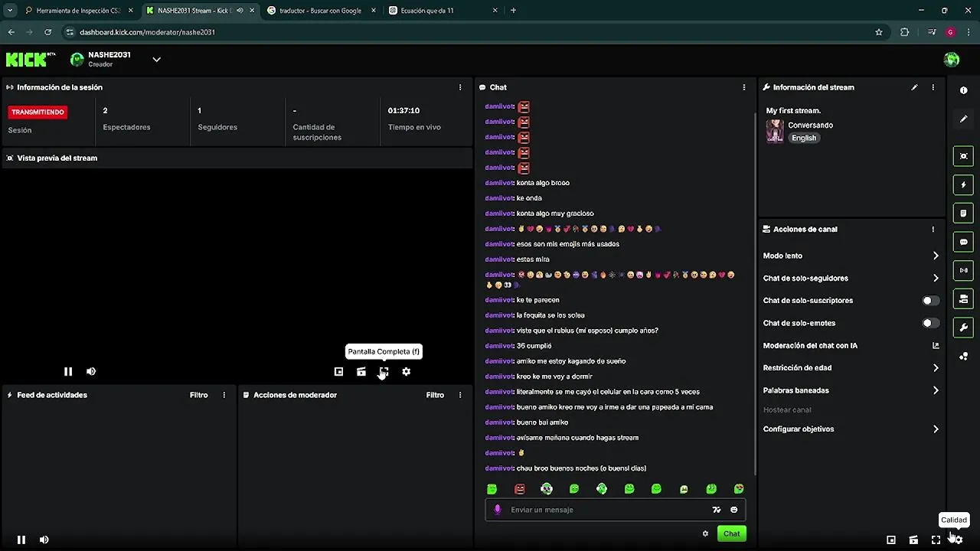Toggle document widget icon in sidebar
The height and width of the screenshot is (551, 980).
point(964,213)
